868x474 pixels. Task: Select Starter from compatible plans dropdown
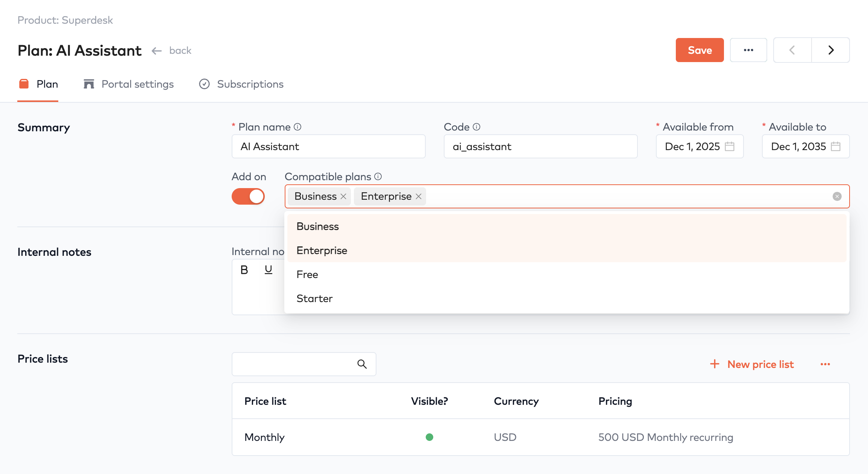coord(567,298)
